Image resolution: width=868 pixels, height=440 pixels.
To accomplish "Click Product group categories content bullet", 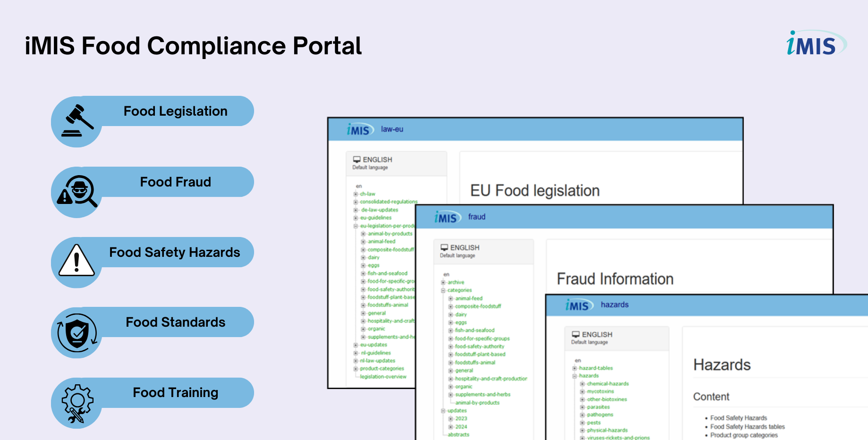I will click(x=744, y=435).
